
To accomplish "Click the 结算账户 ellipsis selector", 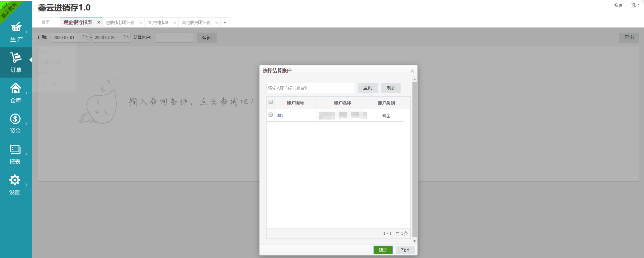I will click(x=190, y=38).
